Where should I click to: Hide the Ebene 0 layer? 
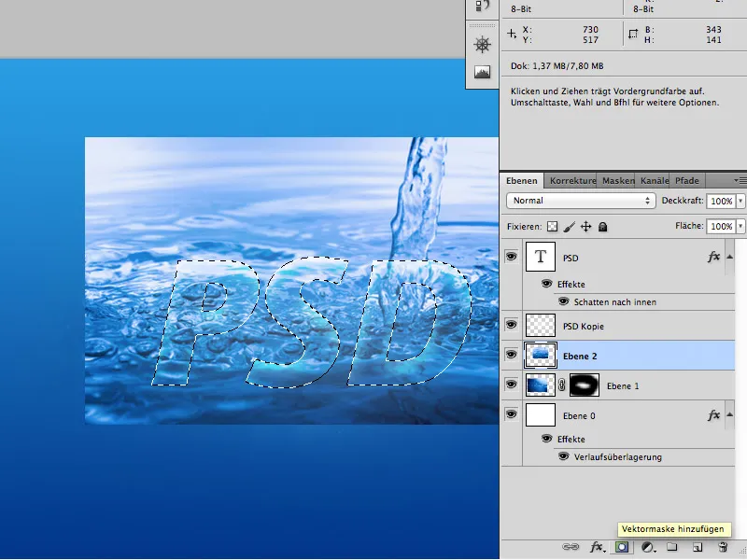pyautogui.click(x=511, y=414)
